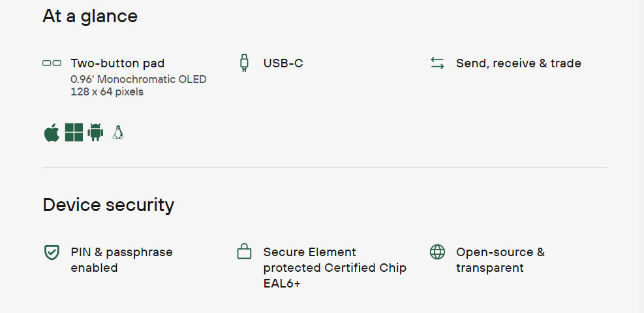Click the Linux penguin icon
The image size is (644, 313).
coord(117,133)
